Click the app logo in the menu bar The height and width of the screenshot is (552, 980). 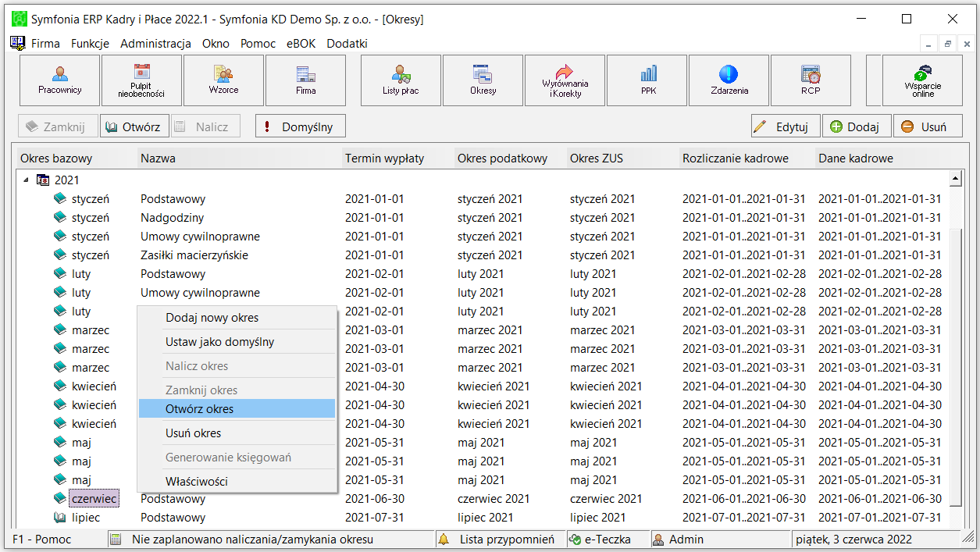pos(17,43)
